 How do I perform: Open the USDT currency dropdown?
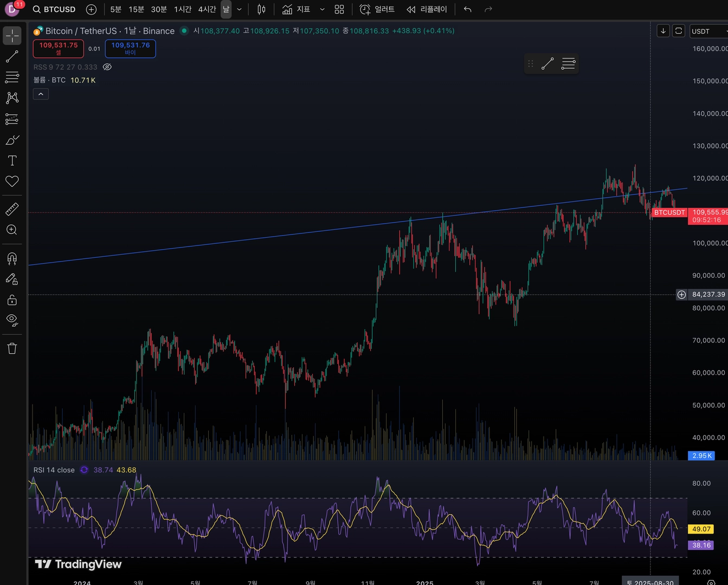click(709, 31)
